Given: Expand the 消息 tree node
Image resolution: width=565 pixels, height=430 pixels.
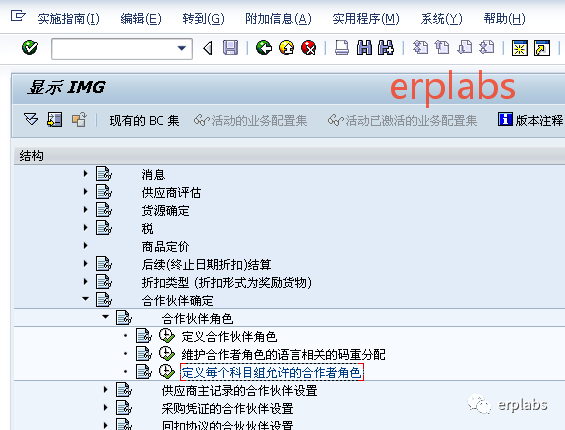Looking at the screenshot, I should pos(85,173).
